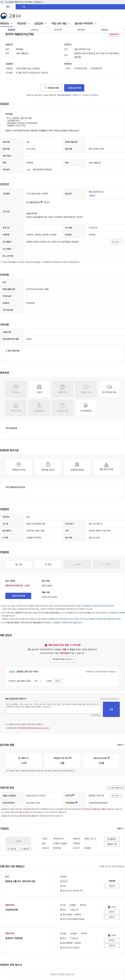Show info tooltip for 취업알선기관 알선
This screenshot has height=980, width=125.
[x=70, y=758]
